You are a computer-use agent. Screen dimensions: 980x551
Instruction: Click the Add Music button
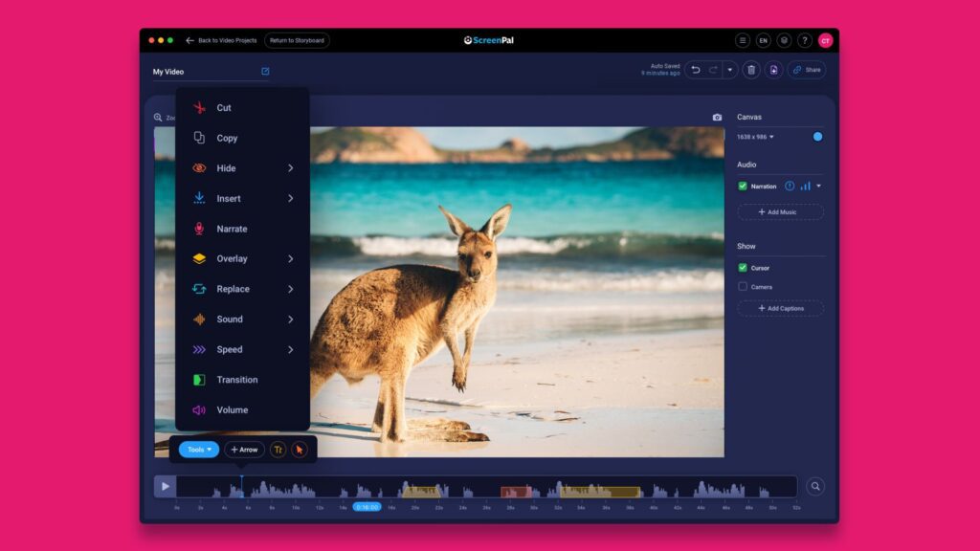pos(780,211)
